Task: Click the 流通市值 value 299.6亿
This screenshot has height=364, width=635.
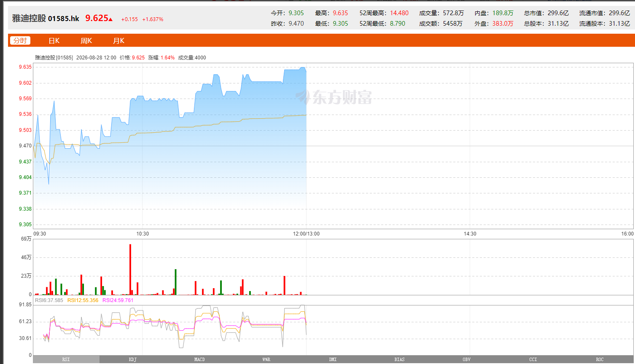Action: 619,13
